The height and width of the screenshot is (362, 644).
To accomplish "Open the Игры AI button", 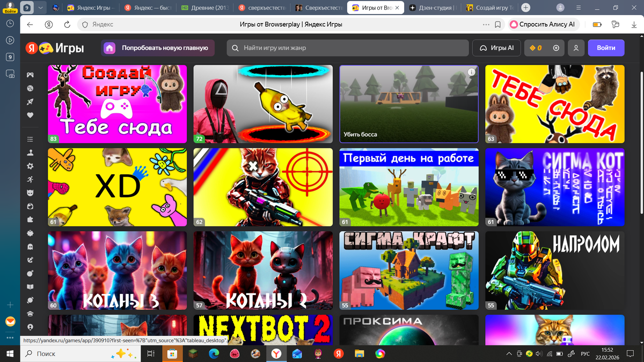I will [496, 48].
